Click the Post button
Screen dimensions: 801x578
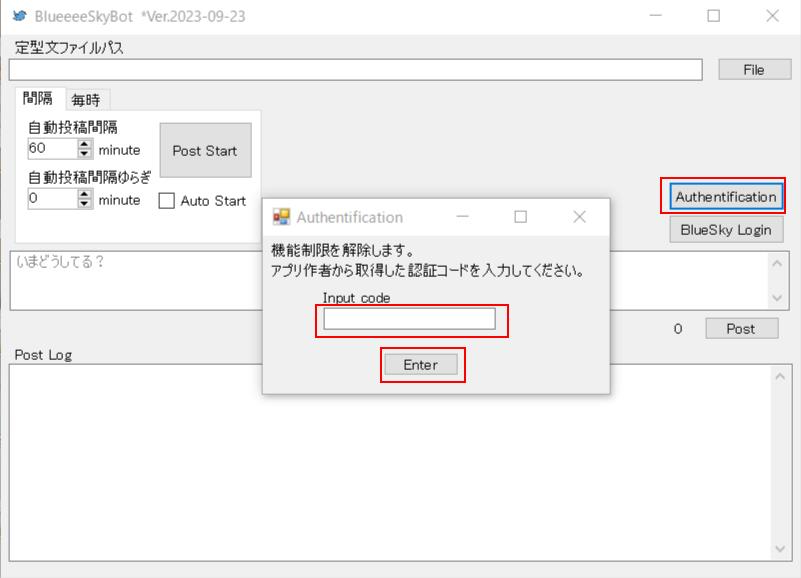click(741, 328)
